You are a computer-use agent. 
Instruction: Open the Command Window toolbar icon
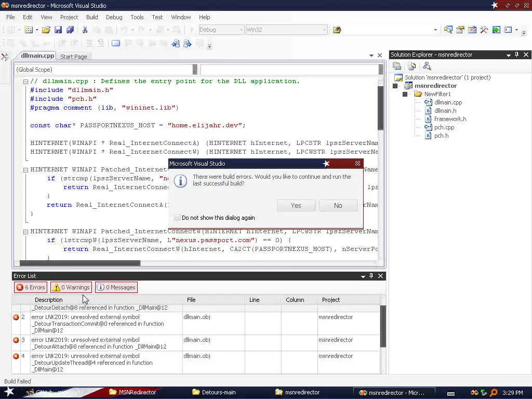[508, 30]
